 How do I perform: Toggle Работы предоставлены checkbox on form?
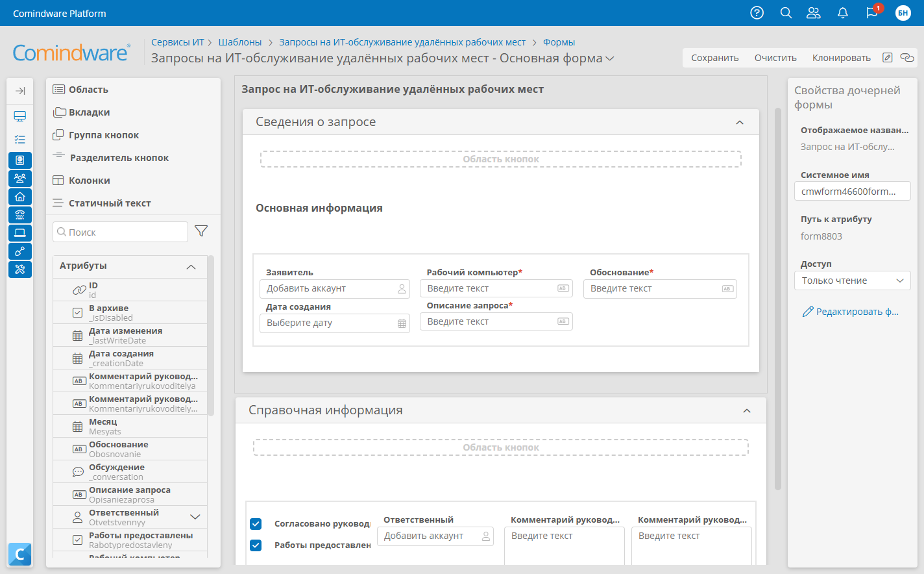tap(256, 545)
